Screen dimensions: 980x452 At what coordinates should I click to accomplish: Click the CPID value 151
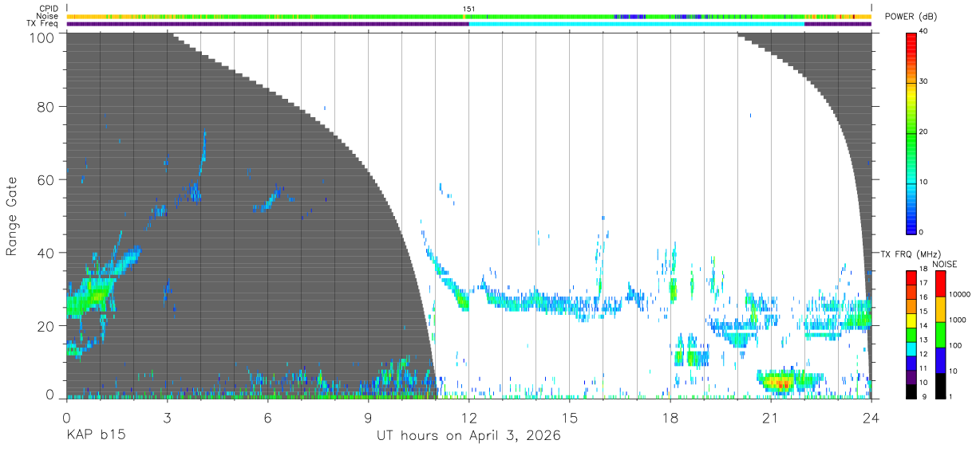[x=469, y=9]
